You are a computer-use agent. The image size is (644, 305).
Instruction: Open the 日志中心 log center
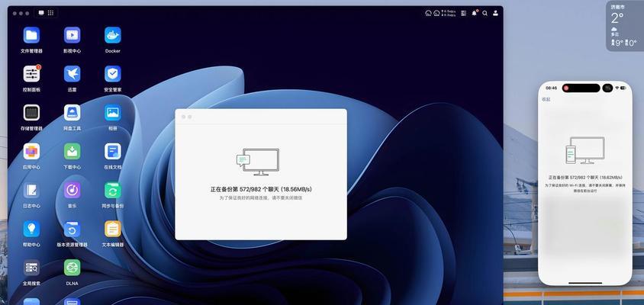[x=31, y=190]
